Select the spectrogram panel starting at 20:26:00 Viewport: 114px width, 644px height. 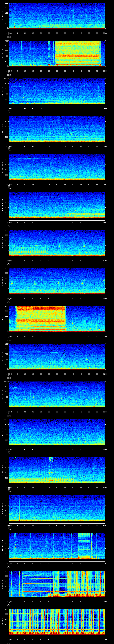pyautogui.click(x=57, y=205)
